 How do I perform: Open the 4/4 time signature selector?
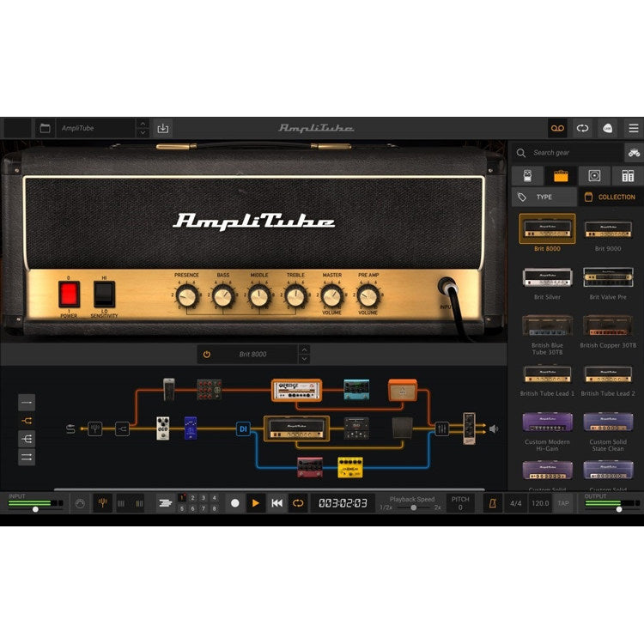tap(516, 503)
